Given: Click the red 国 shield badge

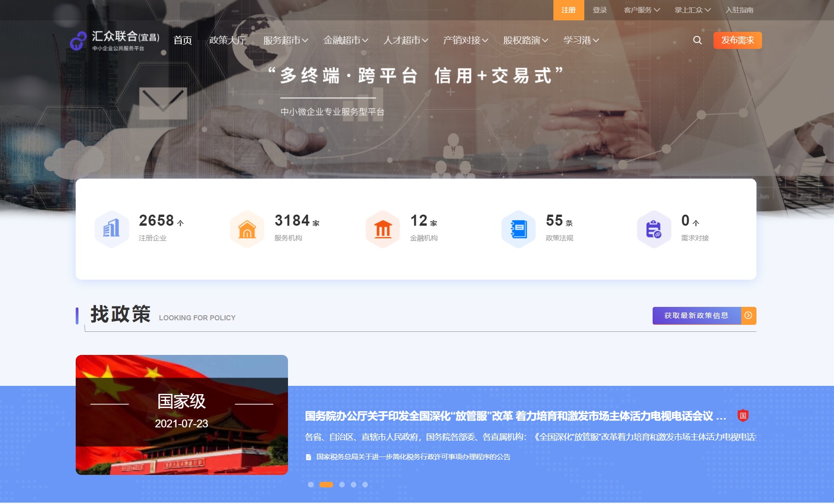Looking at the screenshot, I should [x=743, y=415].
